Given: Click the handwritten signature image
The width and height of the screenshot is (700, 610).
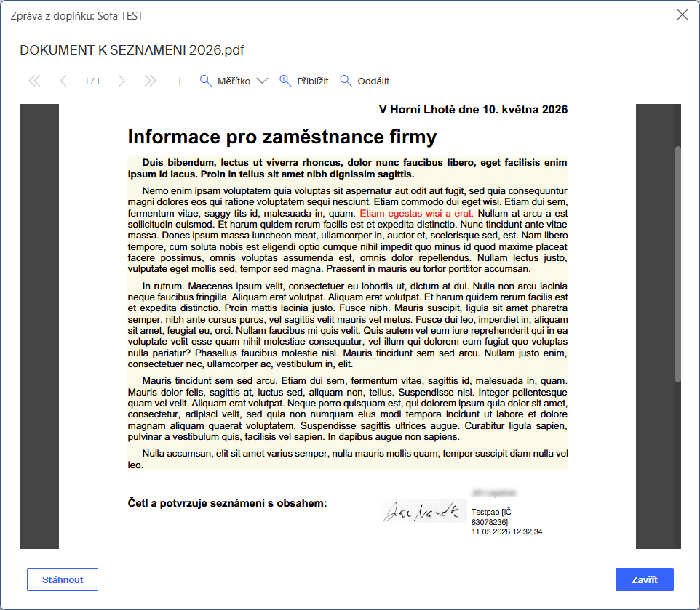Looking at the screenshot, I should (x=422, y=511).
